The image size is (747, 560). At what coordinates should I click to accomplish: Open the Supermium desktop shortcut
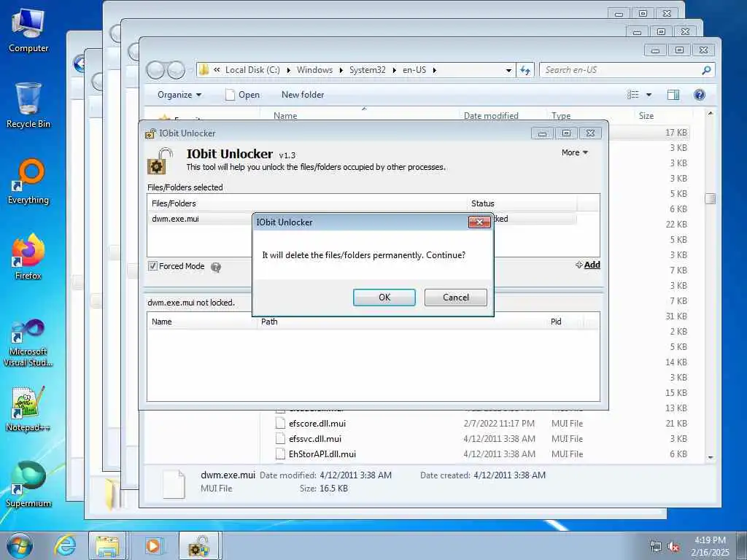[x=28, y=484]
